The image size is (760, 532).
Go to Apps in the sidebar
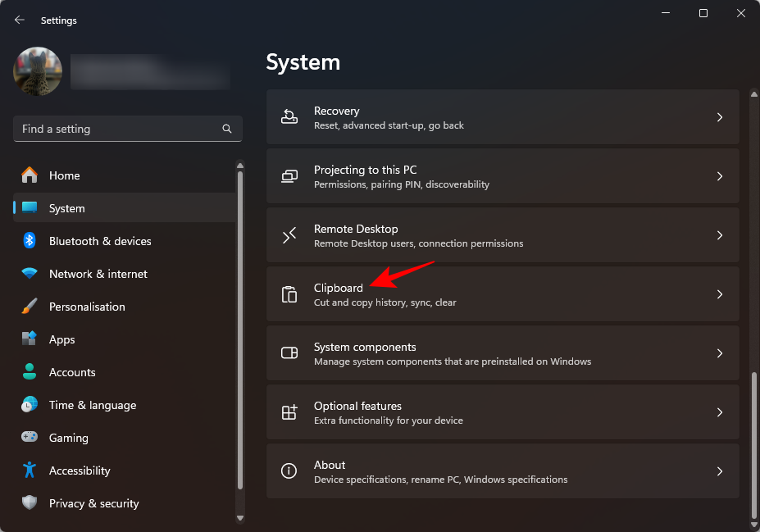[x=61, y=339]
